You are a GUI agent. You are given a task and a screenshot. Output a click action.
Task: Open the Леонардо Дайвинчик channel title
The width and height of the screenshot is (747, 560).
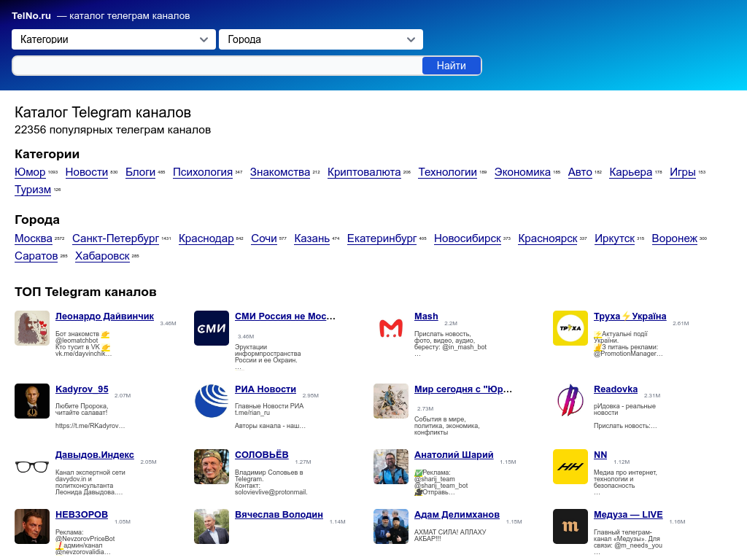click(105, 316)
